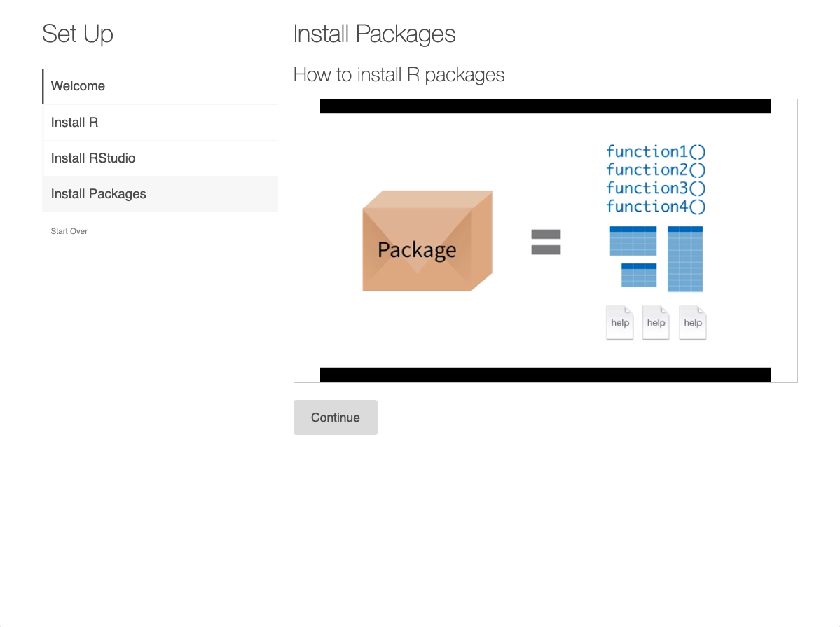
Task: Click the middle help document icon
Action: tap(656, 322)
